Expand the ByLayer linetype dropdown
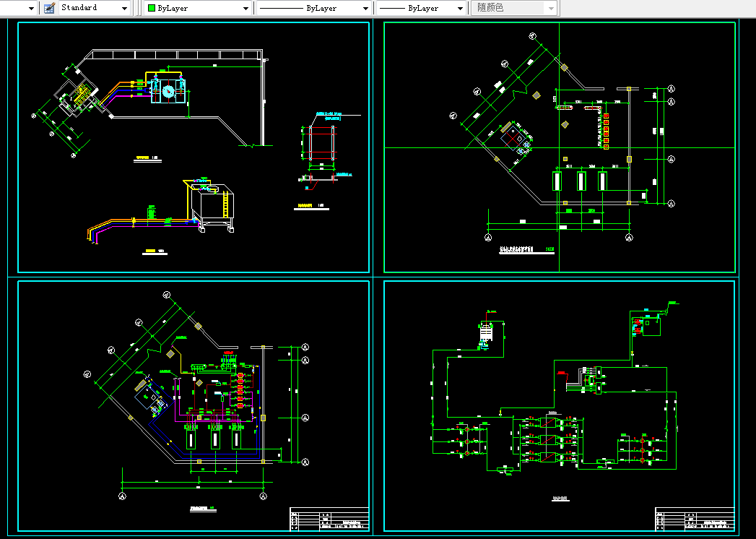The image size is (756, 539). tap(366, 8)
